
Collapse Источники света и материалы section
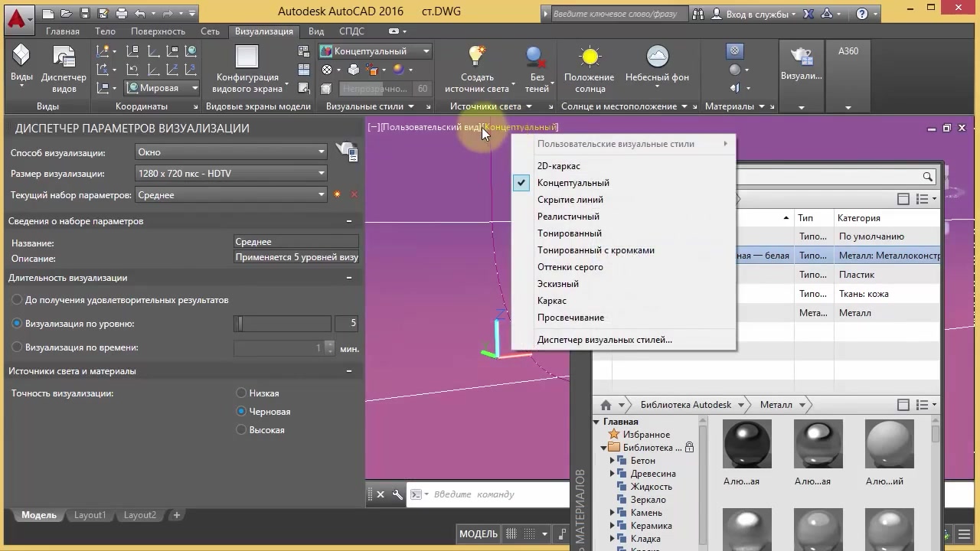point(349,371)
